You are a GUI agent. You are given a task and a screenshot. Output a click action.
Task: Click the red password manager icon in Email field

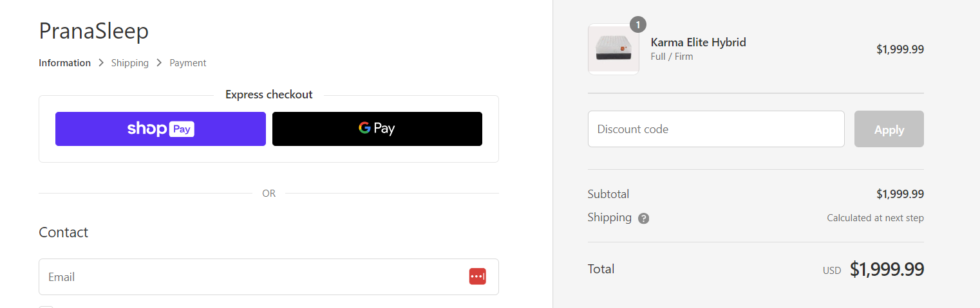click(477, 276)
